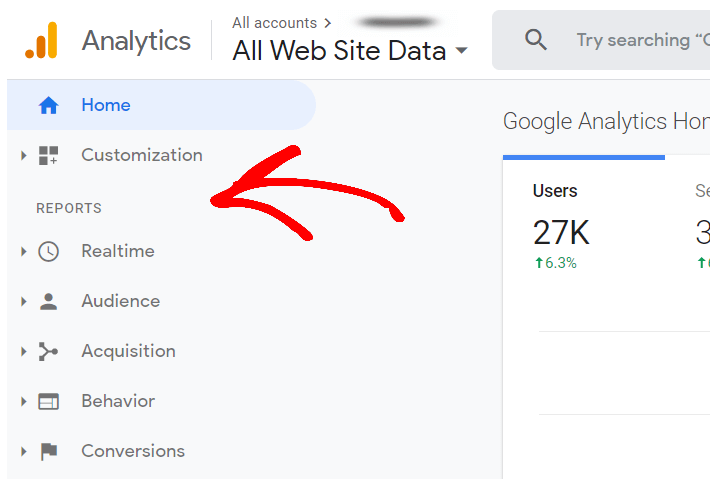Click the Behavior layout window icon
This screenshot has width=710, height=479.
tap(48, 402)
